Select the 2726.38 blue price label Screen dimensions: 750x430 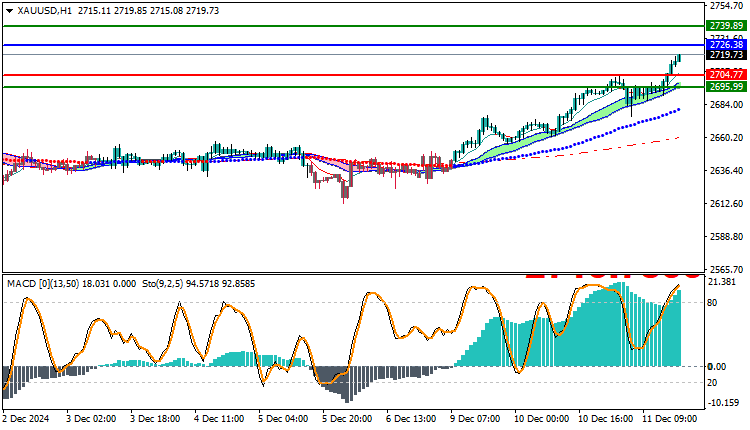pyautogui.click(x=726, y=45)
